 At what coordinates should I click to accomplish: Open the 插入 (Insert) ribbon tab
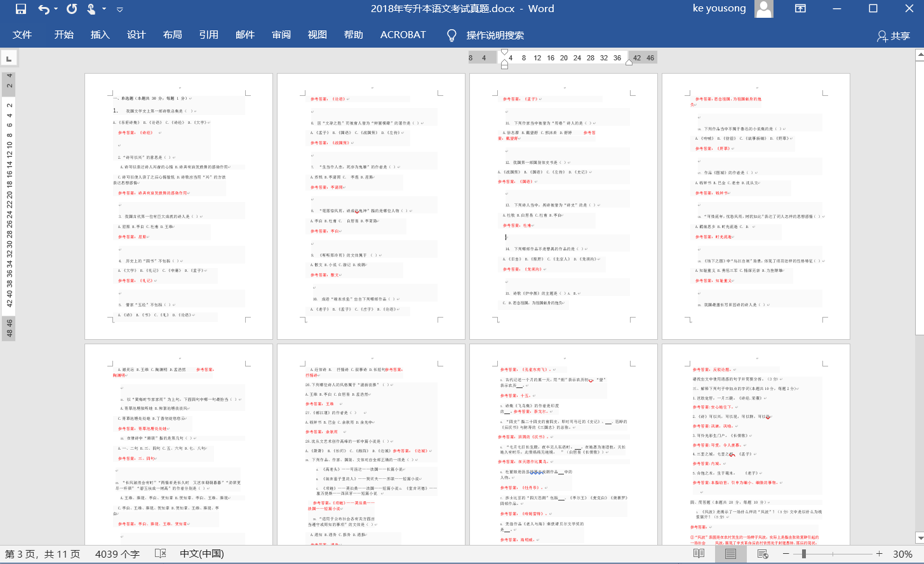(100, 35)
